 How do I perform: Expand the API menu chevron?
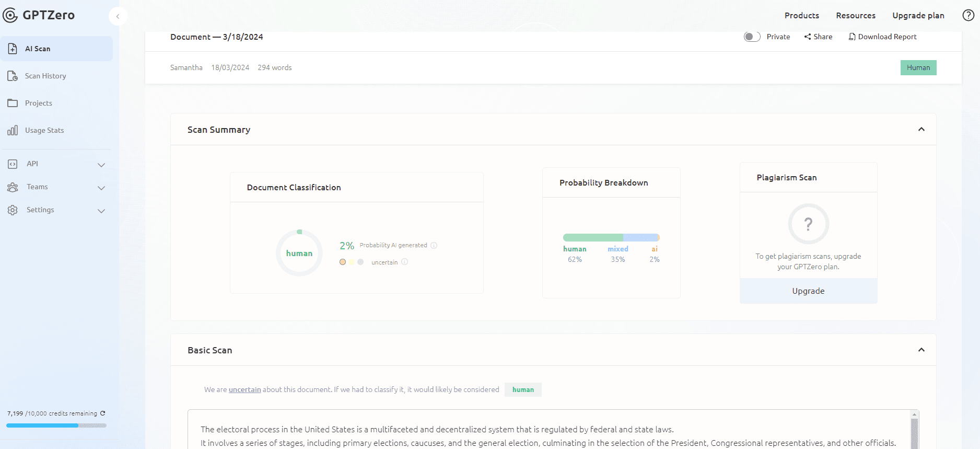101,165
